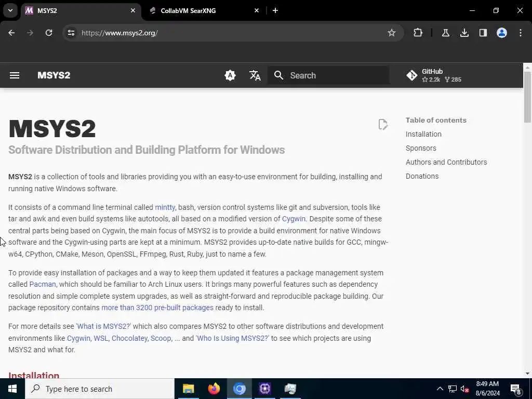Open Chrome Labs flask icon
This screenshot has height=399, width=532.
tap(445, 33)
